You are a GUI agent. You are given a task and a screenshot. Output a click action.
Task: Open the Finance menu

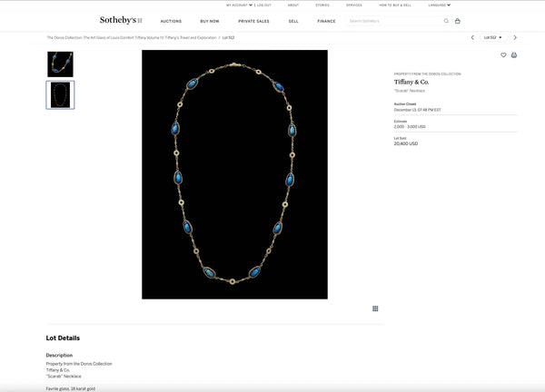coord(326,21)
